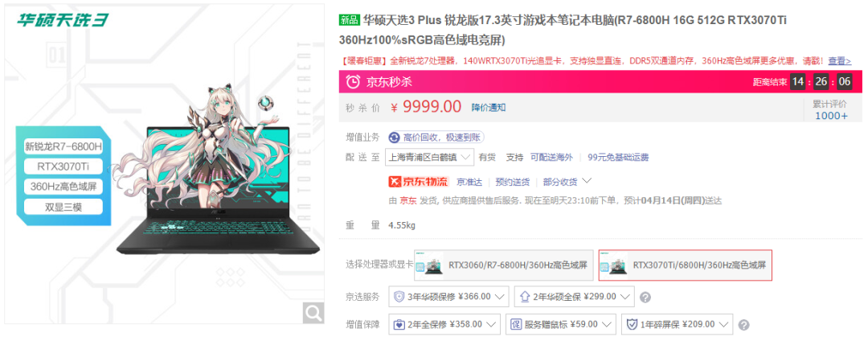Click mouse icon on 服务赠鼠标 option
Screen dimensions: 868x337
(x=515, y=324)
